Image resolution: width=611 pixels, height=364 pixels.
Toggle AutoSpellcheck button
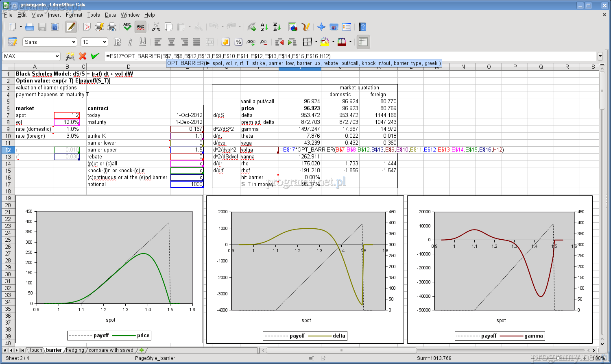pos(140,27)
